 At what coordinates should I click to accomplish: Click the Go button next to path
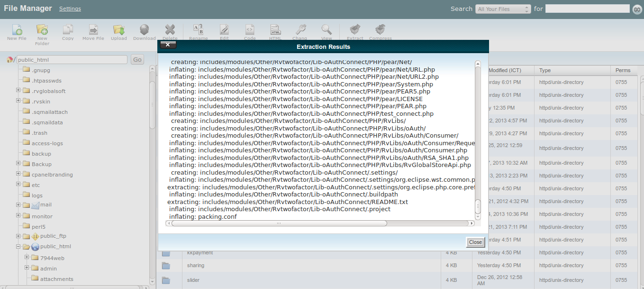(x=137, y=60)
